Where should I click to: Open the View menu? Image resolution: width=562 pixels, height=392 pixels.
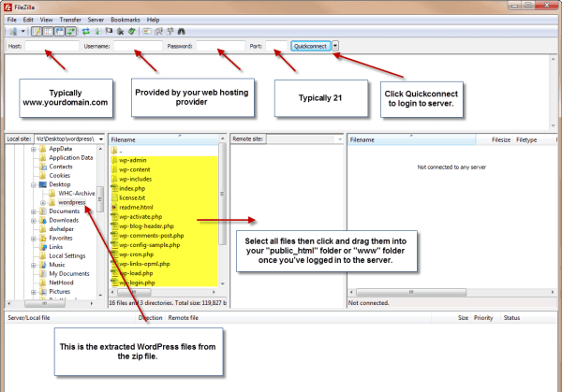point(46,20)
